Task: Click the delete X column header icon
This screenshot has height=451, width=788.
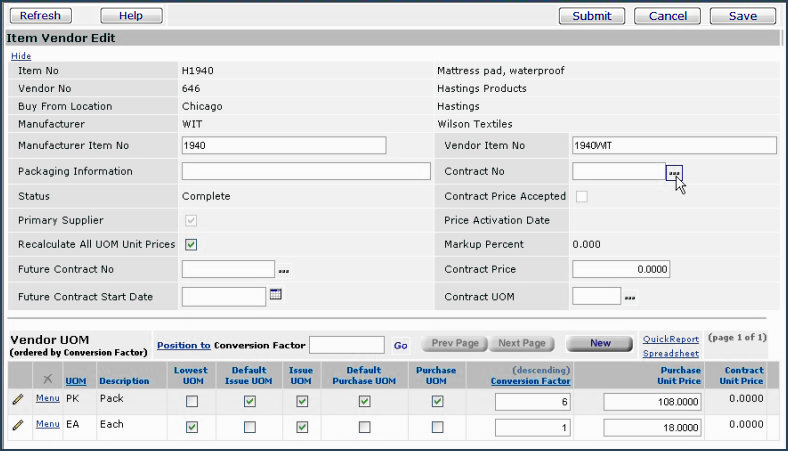Action: [x=47, y=380]
